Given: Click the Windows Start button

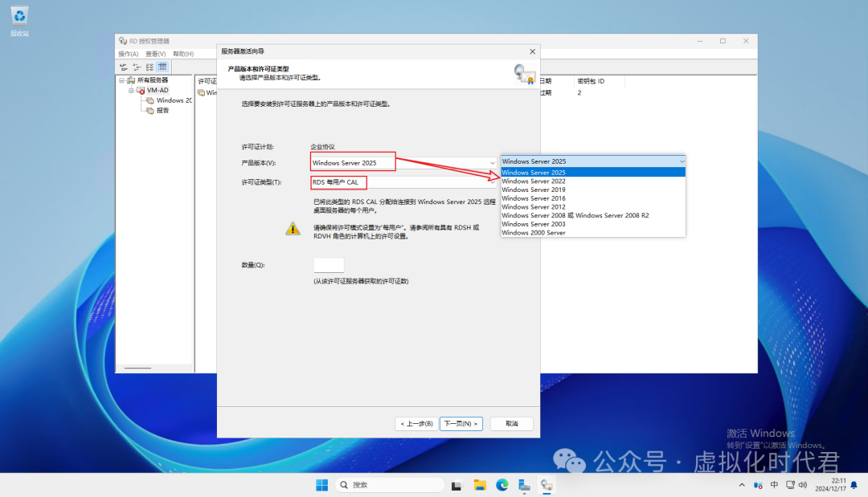Looking at the screenshot, I should (321, 485).
